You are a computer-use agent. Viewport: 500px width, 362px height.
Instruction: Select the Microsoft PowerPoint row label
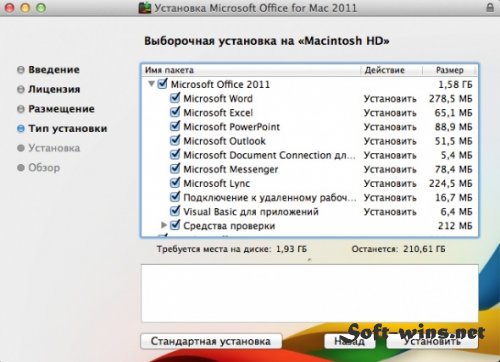pyautogui.click(x=231, y=127)
